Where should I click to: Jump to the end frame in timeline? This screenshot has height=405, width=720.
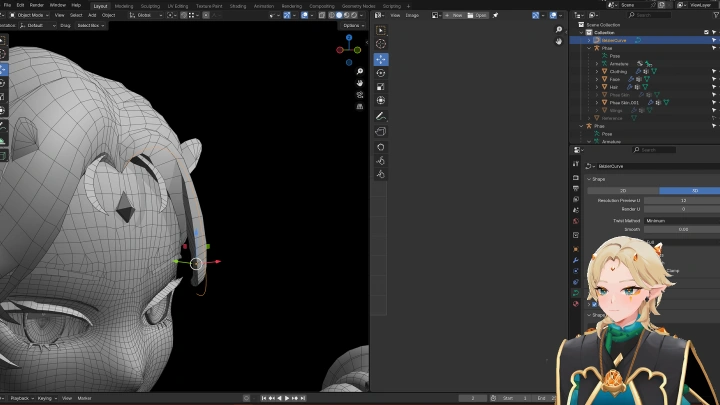pos(303,398)
